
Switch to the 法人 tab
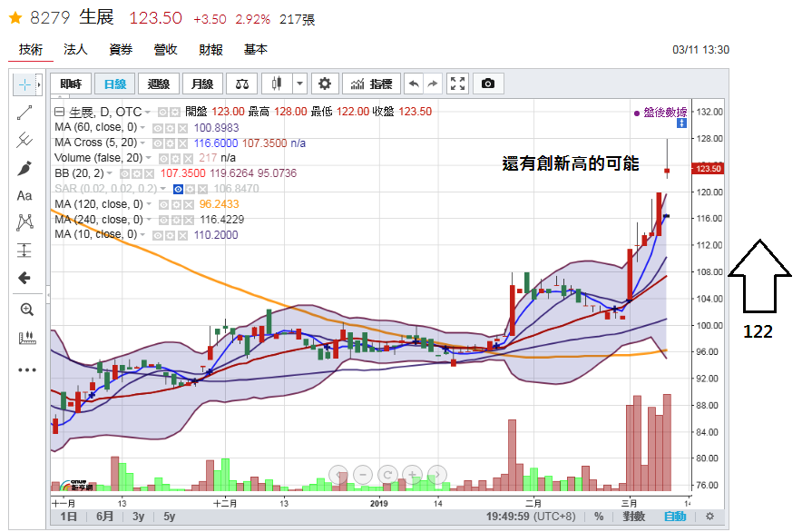[x=75, y=50]
